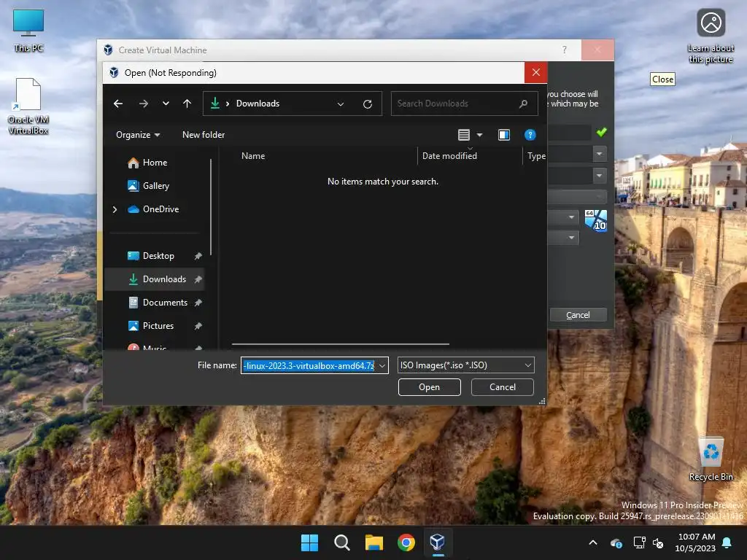Viewport: 747px width, 560px height.
Task: Click VirtualBox icon in Open dialog title
Action: click(x=114, y=72)
